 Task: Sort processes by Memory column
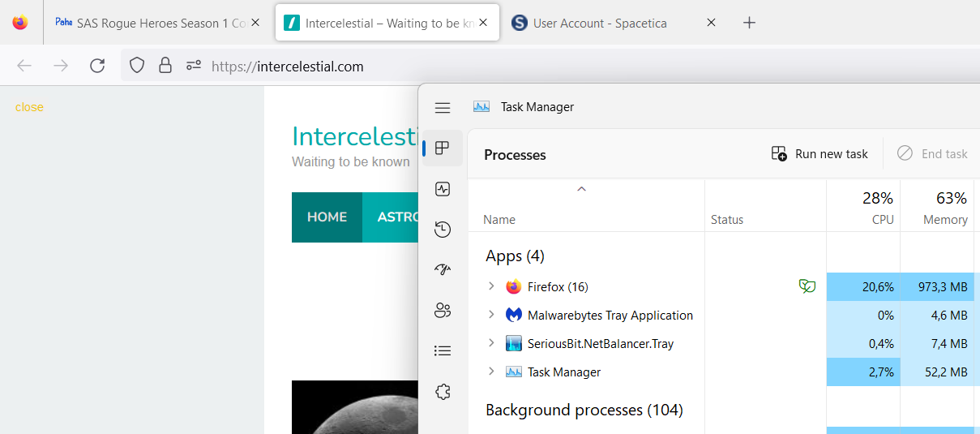[x=937, y=206]
